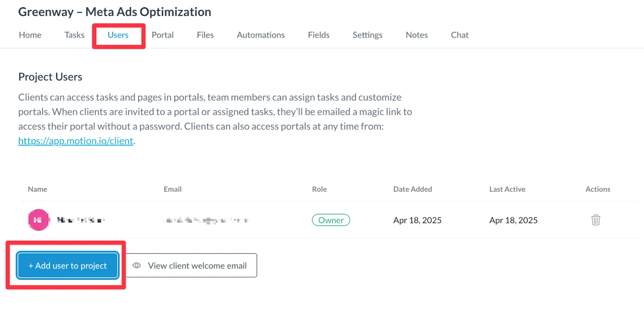
Task: Click the Actions column header
Action: [598, 189]
